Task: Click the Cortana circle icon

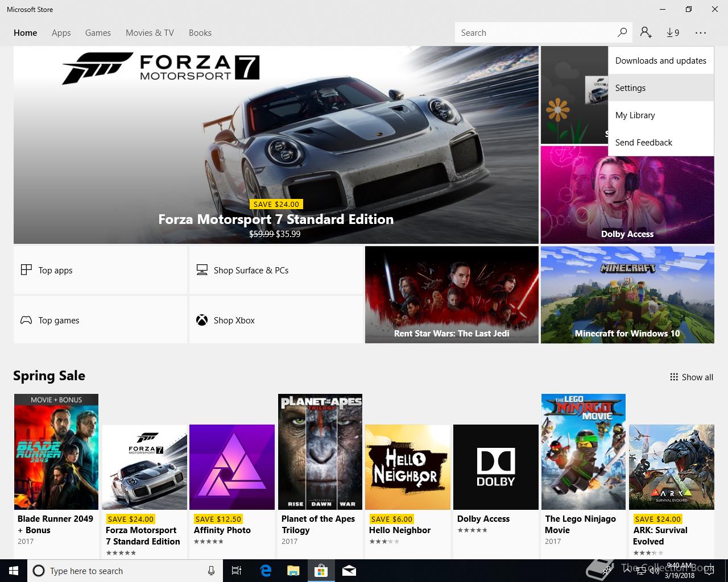Action: (39, 571)
